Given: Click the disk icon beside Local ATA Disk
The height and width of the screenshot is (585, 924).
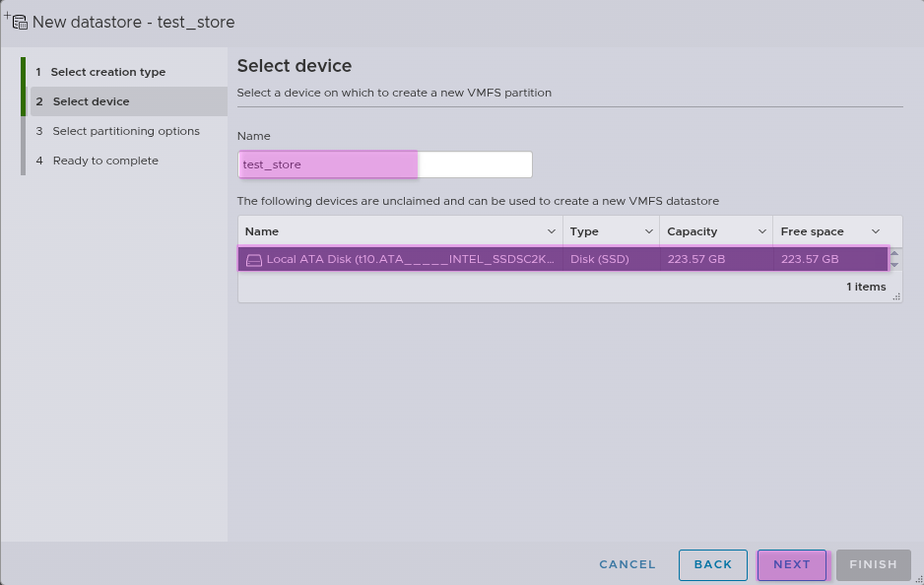Looking at the screenshot, I should pos(254,260).
